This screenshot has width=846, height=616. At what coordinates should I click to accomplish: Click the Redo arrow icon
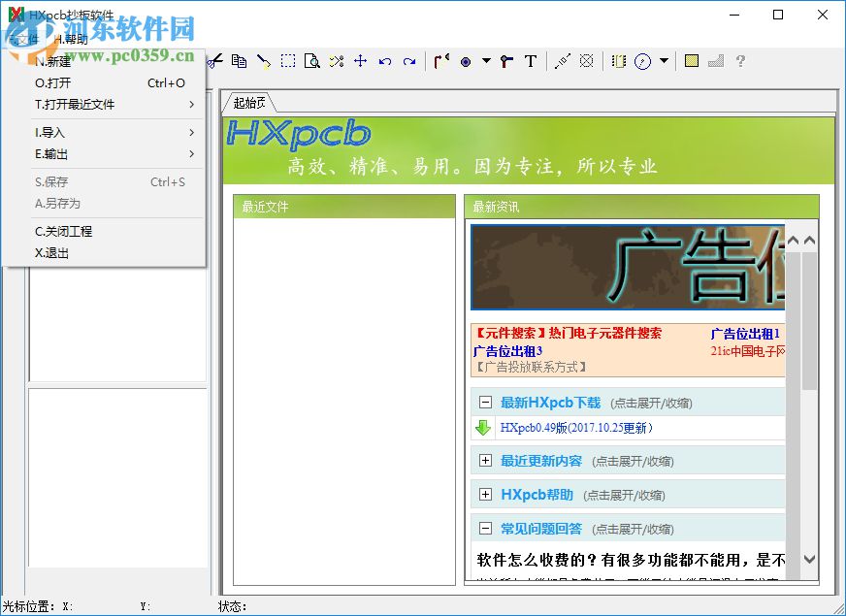(408, 60)
